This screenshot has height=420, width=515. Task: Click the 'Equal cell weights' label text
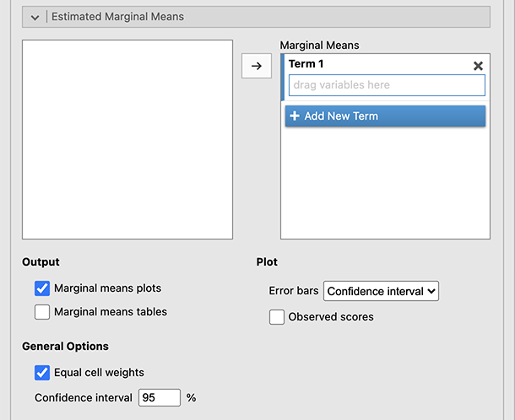99,372
